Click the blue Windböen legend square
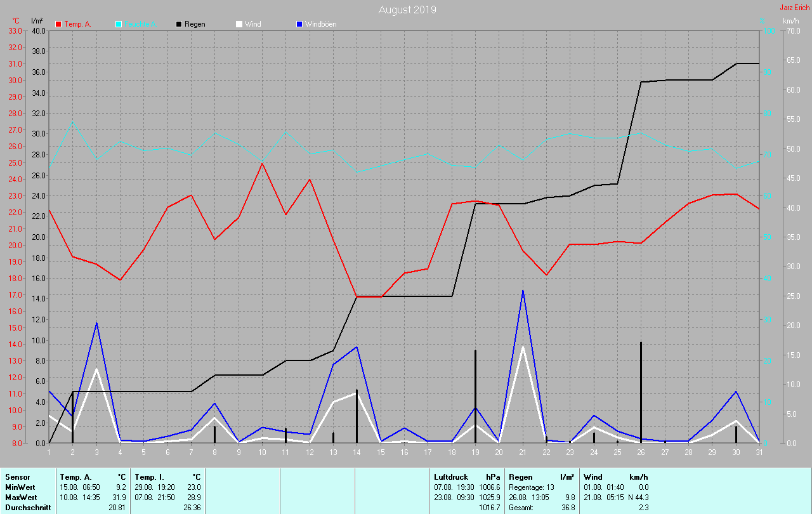Screen dimensions: 812x514 299,24
